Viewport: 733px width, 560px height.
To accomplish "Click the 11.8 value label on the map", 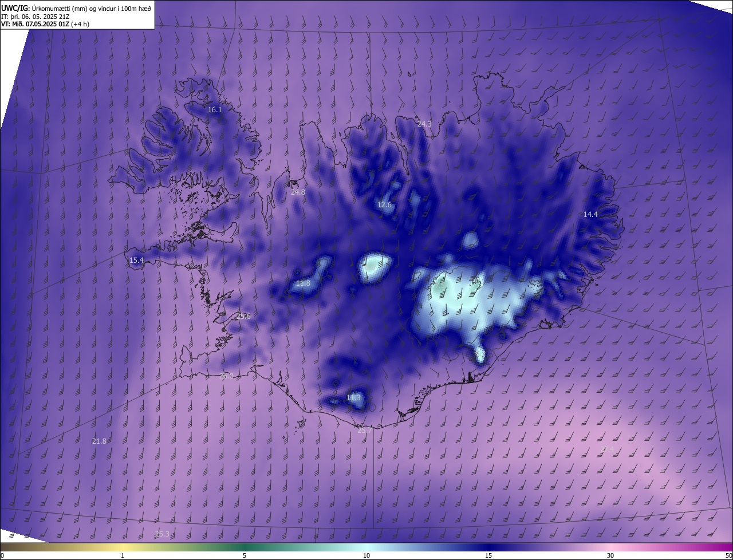I will click(303, 283).
